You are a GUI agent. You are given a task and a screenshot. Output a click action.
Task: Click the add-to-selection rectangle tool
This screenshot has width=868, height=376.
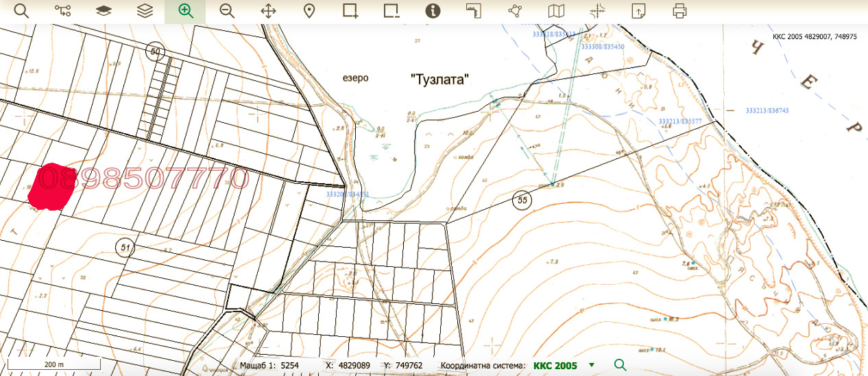click(x=350, y=11)
